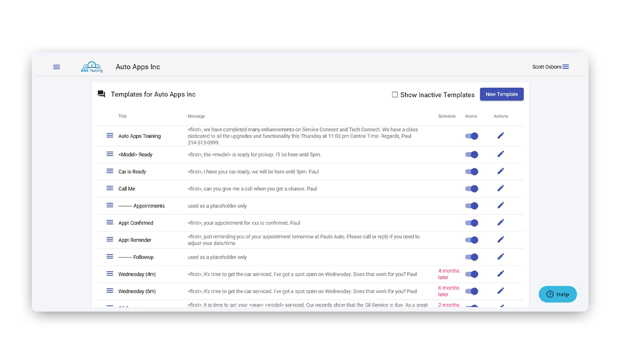Click the pencil icon for Appt Reminder

click(x=501, y=240)
